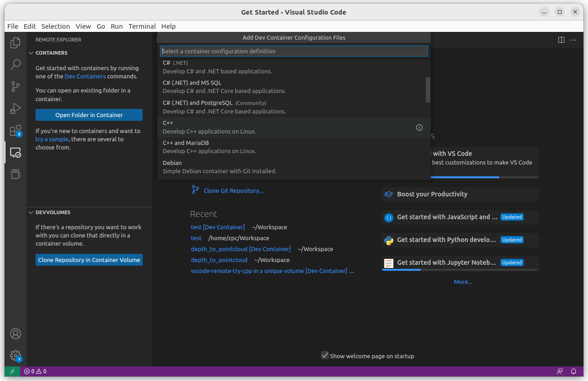
Task: Select the C++ container configuration
Action: [294, 128]
